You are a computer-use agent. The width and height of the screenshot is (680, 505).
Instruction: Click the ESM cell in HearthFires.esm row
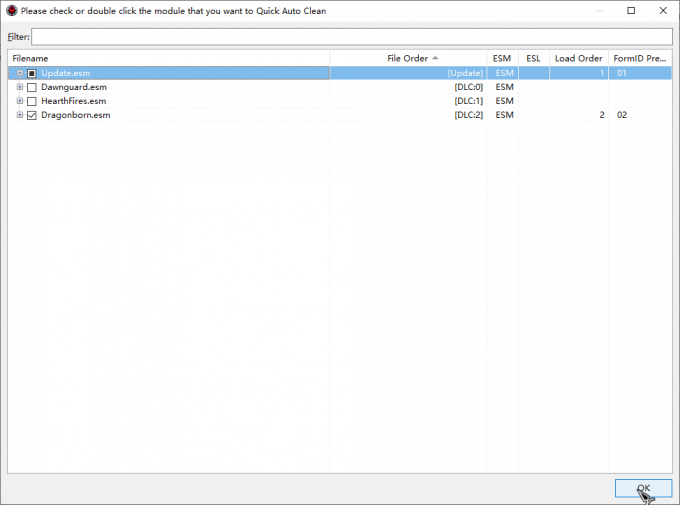click(x=504, y=101)
